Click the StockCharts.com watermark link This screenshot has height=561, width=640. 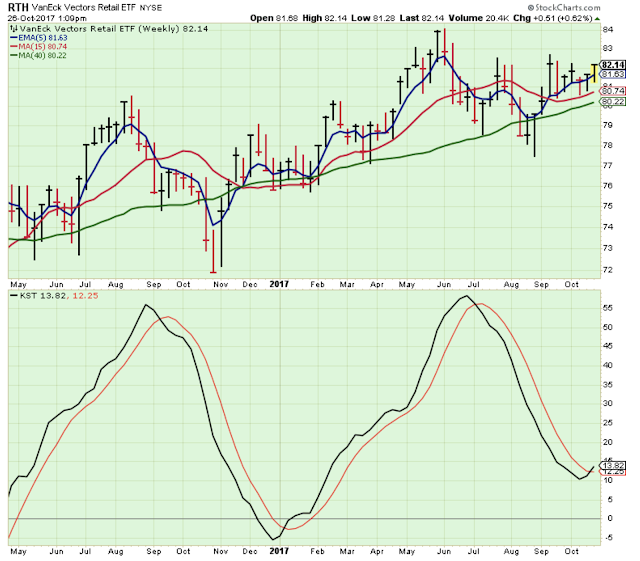pos(564,7)
